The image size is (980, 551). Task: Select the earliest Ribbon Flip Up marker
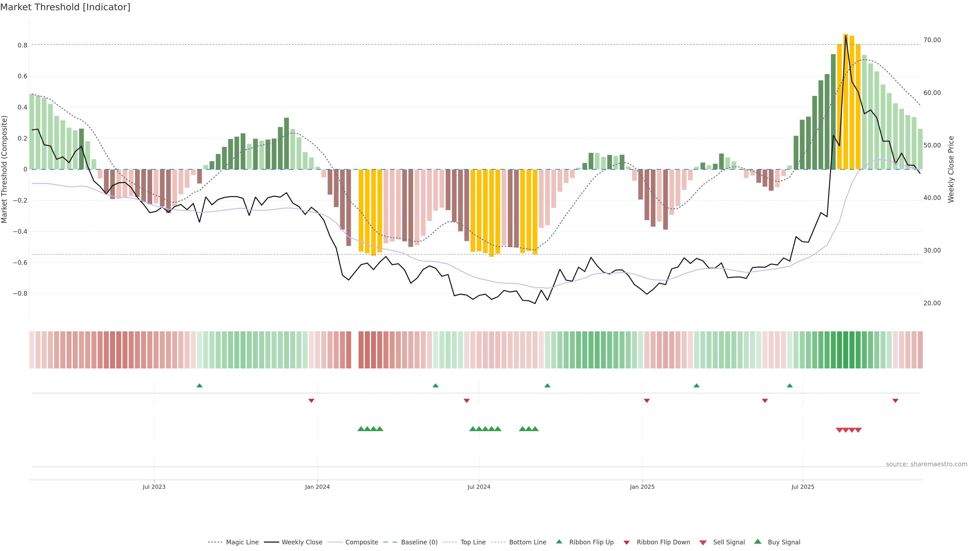click(x=199, y=386)
